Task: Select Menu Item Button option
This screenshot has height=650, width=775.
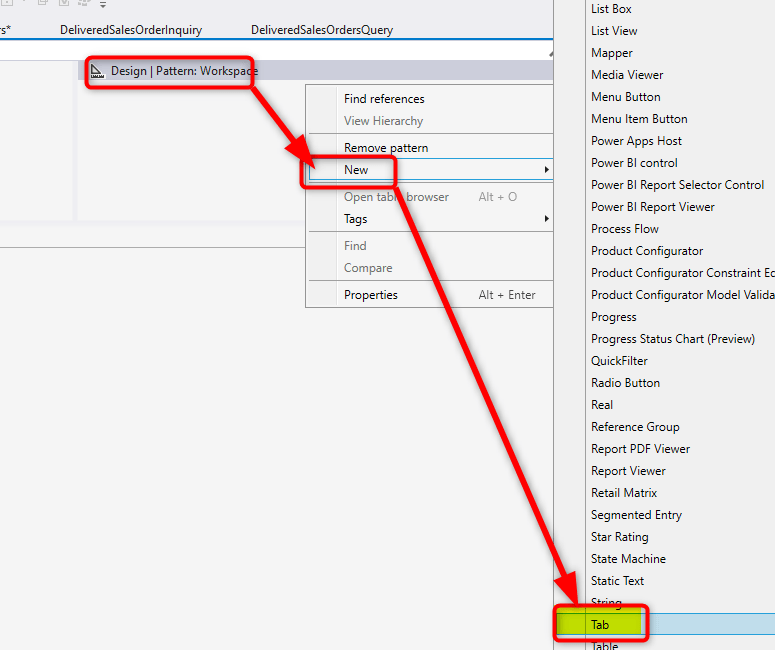Action: 639,119
